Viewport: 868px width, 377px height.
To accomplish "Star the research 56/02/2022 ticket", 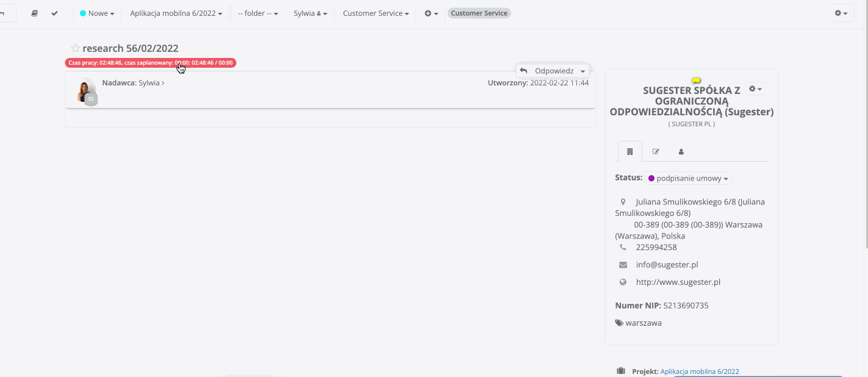I will [x=75, y=48].
